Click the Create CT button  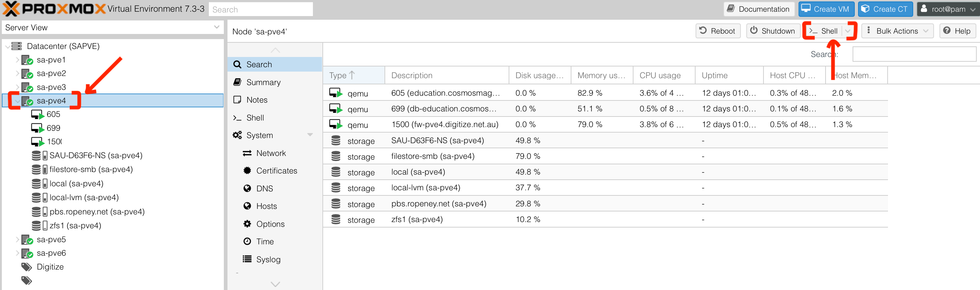point(885,9)
